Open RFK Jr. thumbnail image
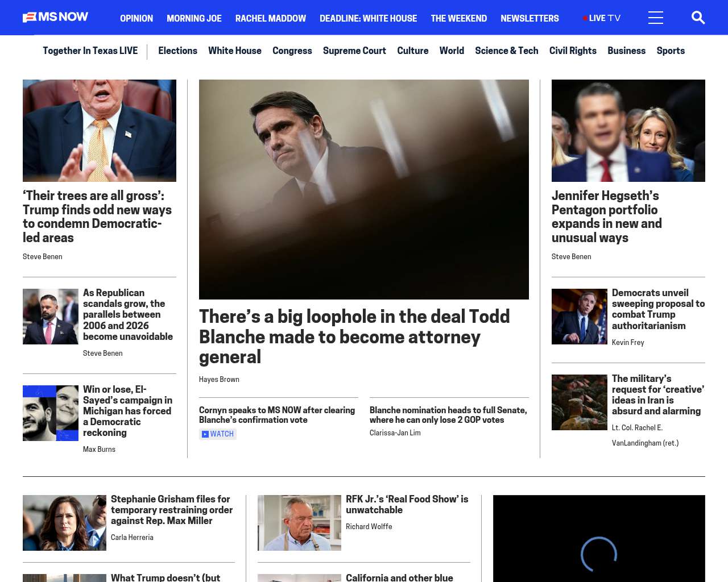 299,523
